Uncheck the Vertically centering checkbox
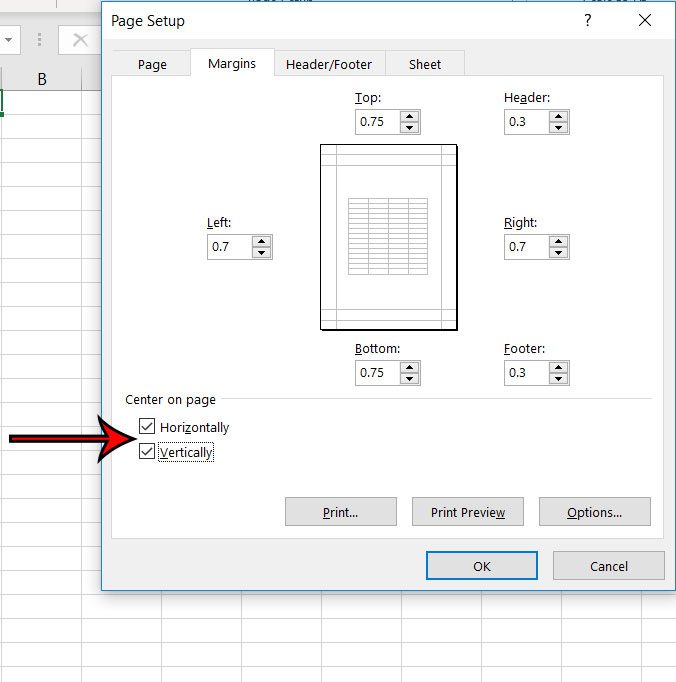This screenshot has height=682, width=676. [x=148, y=452]
